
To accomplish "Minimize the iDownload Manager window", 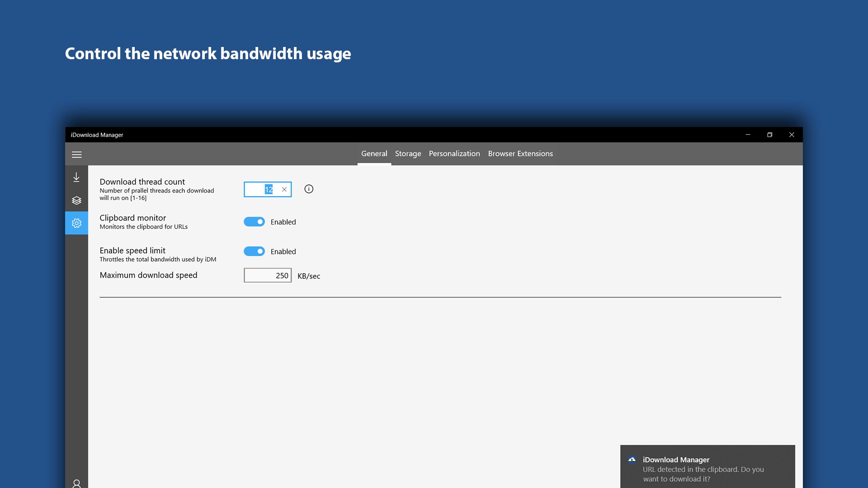I will coord(748,135).
